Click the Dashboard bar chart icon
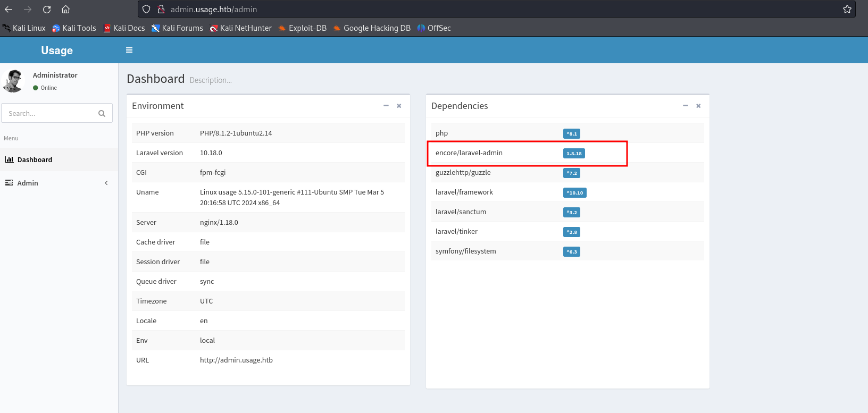 [9, 159]
